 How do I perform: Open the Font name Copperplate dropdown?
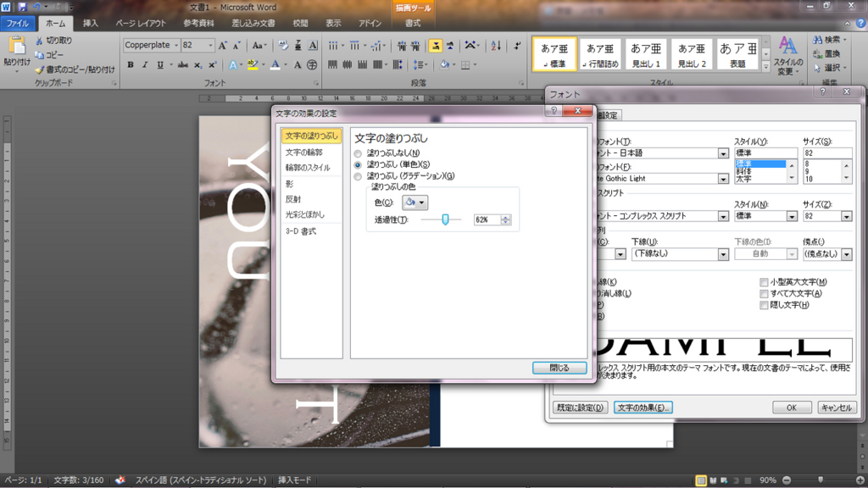pos(176,46)
